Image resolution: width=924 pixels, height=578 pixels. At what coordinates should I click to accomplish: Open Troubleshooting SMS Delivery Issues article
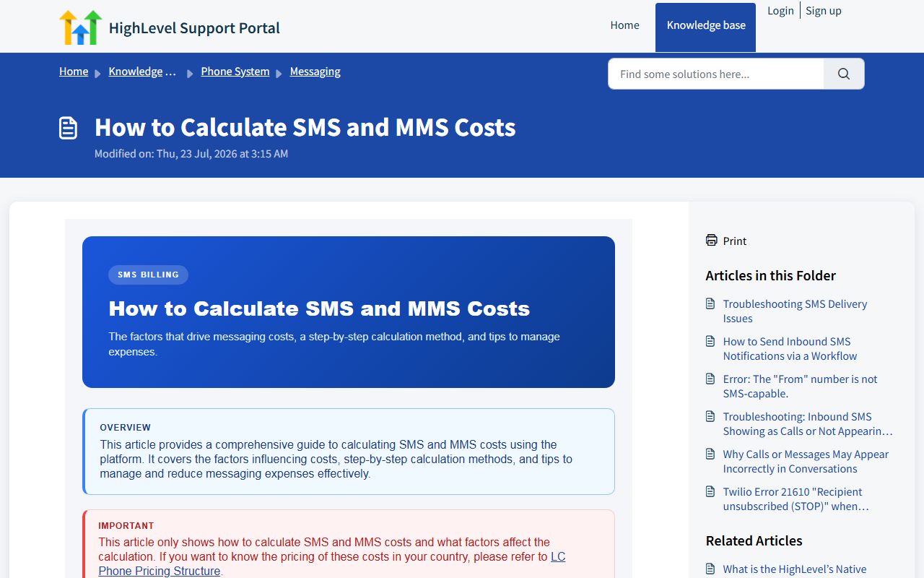[796, 311]
